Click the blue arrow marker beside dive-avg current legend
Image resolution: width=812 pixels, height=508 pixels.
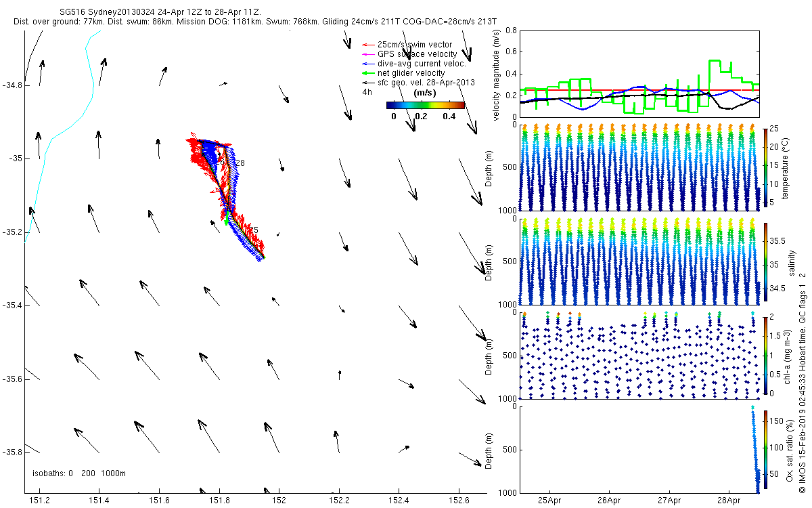(x=369, y=64)
